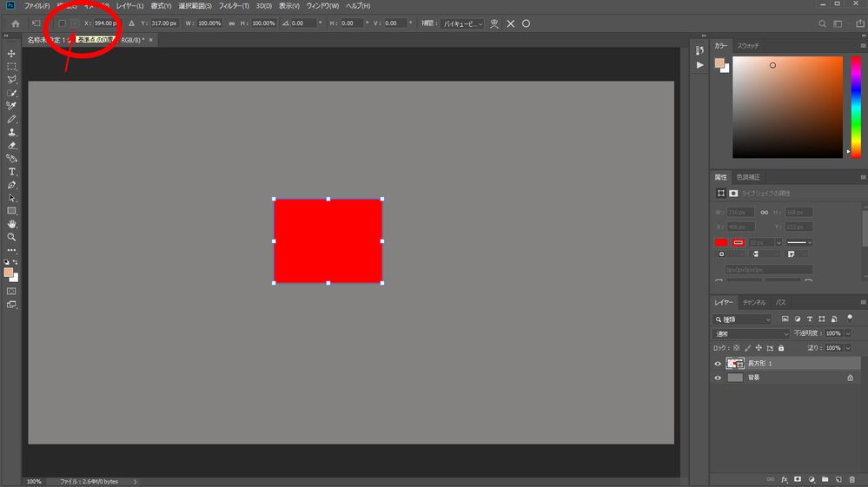Toggle reference point checkbox in options bar
The image size is (868, 487).
pos(62,23)
